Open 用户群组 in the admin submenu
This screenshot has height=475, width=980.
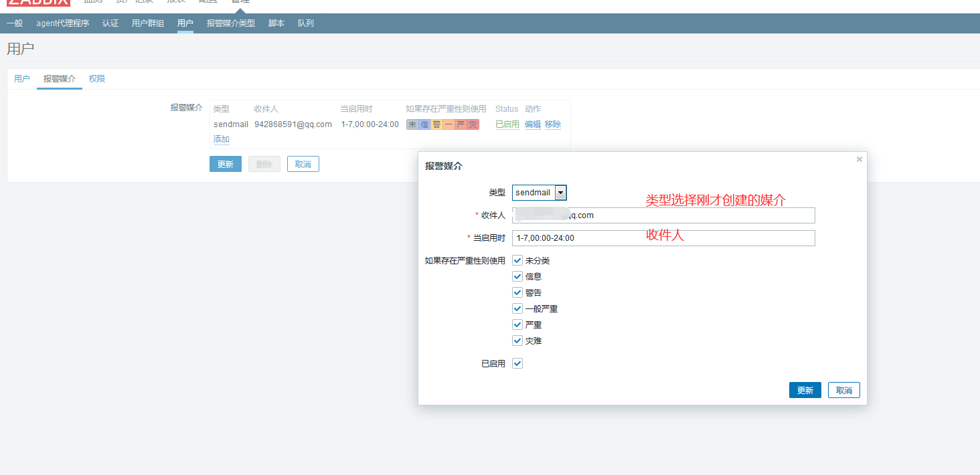[147, 23]
